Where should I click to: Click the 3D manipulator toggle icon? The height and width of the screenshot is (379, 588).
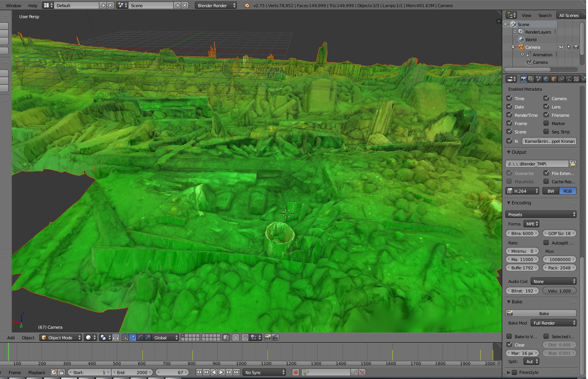[x=125, y=337]
